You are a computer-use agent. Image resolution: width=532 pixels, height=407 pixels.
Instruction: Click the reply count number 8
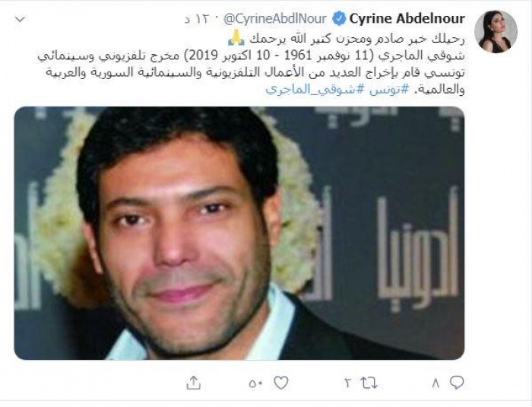coord(435,383)
